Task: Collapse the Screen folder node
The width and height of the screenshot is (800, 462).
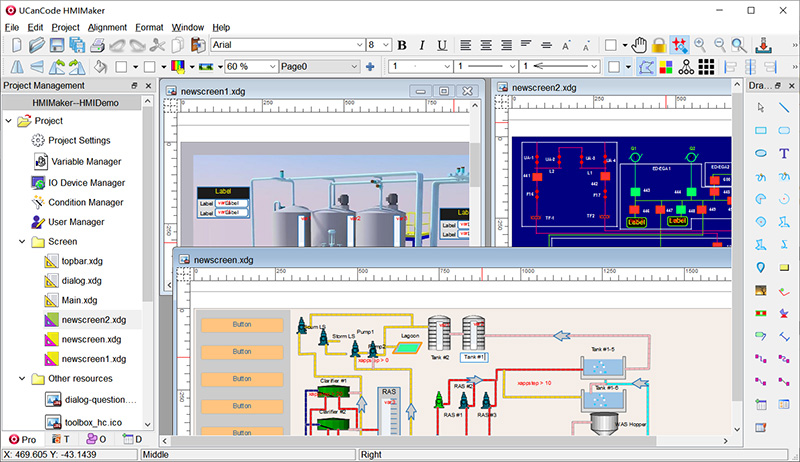Action: tap(22, 242)
